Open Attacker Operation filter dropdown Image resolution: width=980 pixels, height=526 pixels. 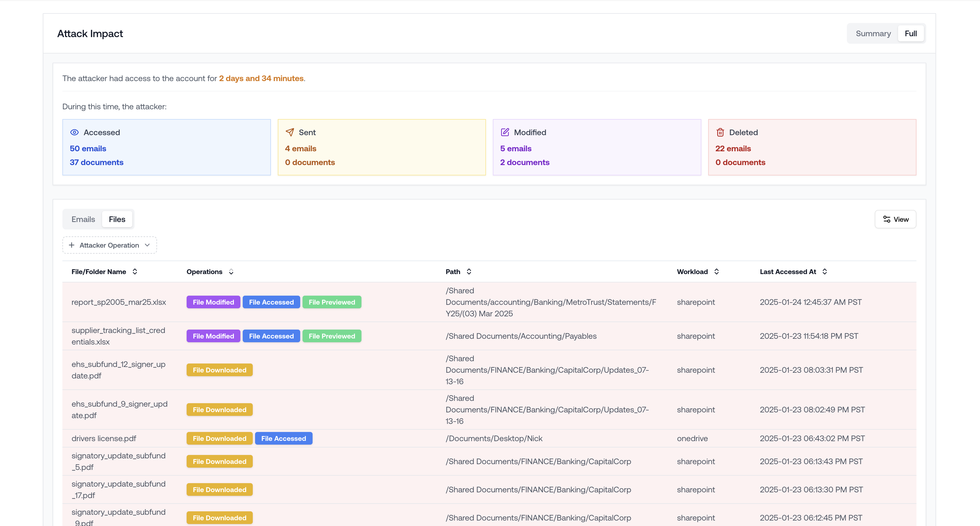click(110, 245)
